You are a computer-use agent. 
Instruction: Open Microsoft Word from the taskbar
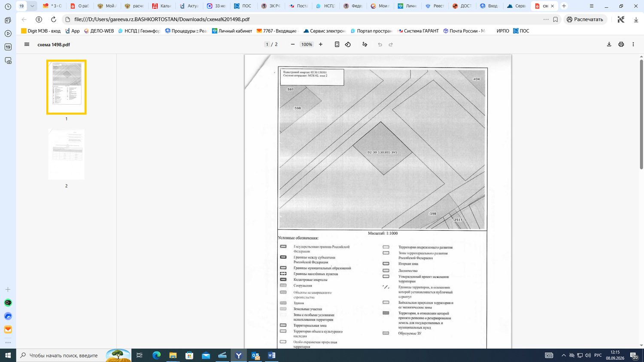point(271,355)
